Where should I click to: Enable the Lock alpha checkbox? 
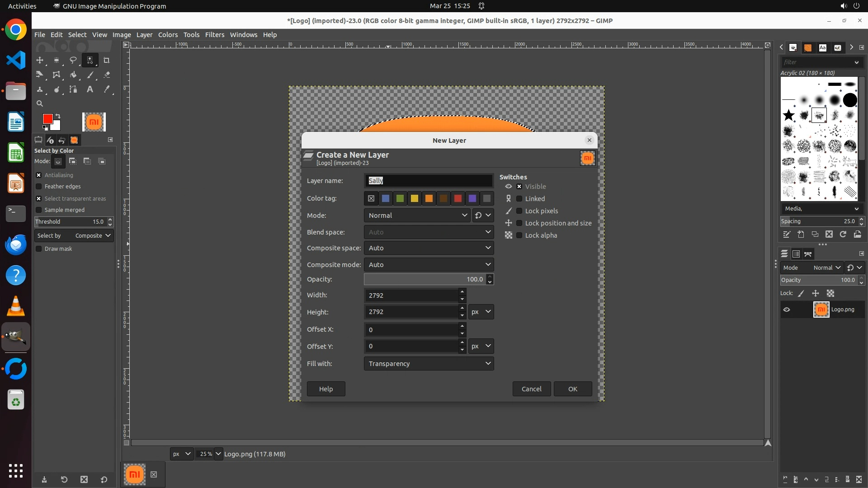click(x=519, y=235)
